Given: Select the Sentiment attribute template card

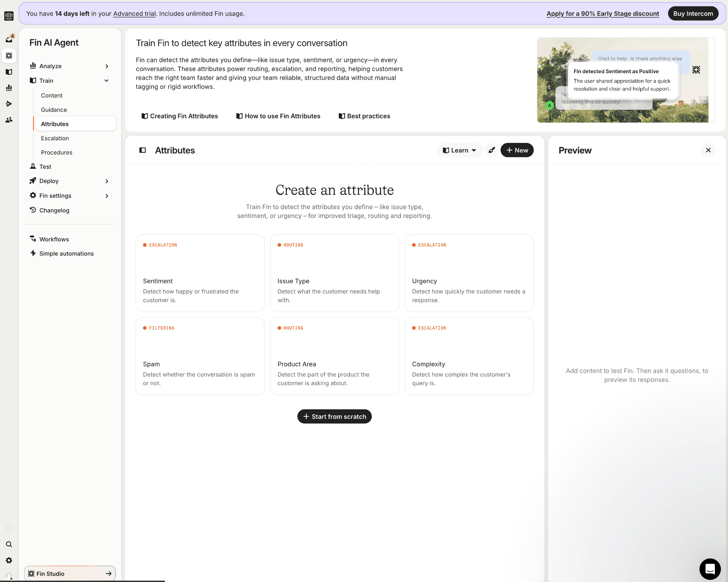Looking at the screenshot, I should point(200,273).
